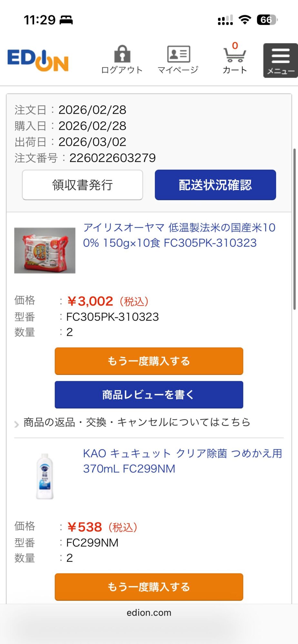Tap the Wi-Fi status icon
Image resolution: width=298 pixels, height=644 pixels.
(245, 20)
